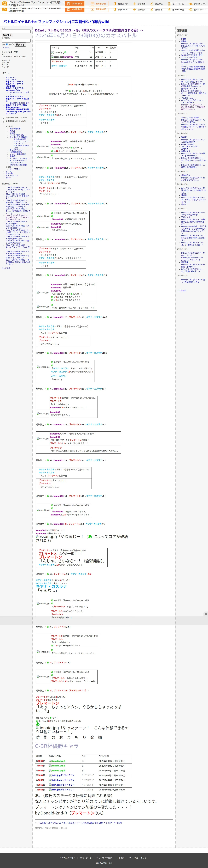Close the ad banner with the X icon
Image resolution: width=208 pixels, height=868 pixels.
tap(206, 614)
